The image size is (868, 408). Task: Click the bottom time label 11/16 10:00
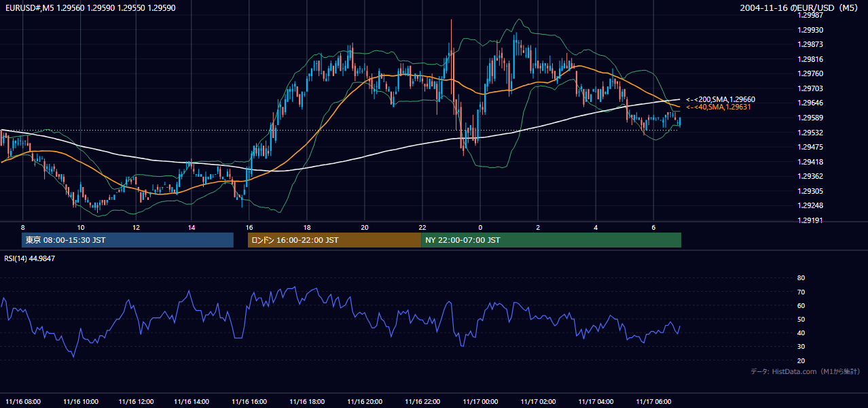[80, 401]
